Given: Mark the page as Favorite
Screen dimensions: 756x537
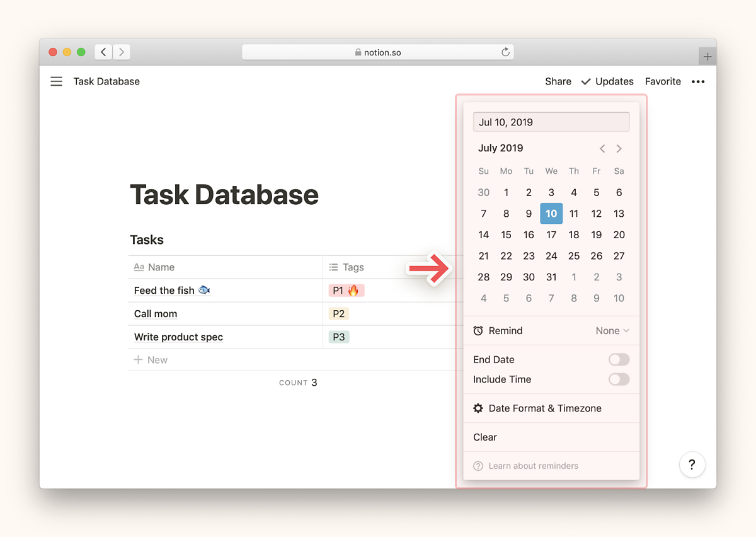Looking at the screenshot, I should (x=663, y=81).
